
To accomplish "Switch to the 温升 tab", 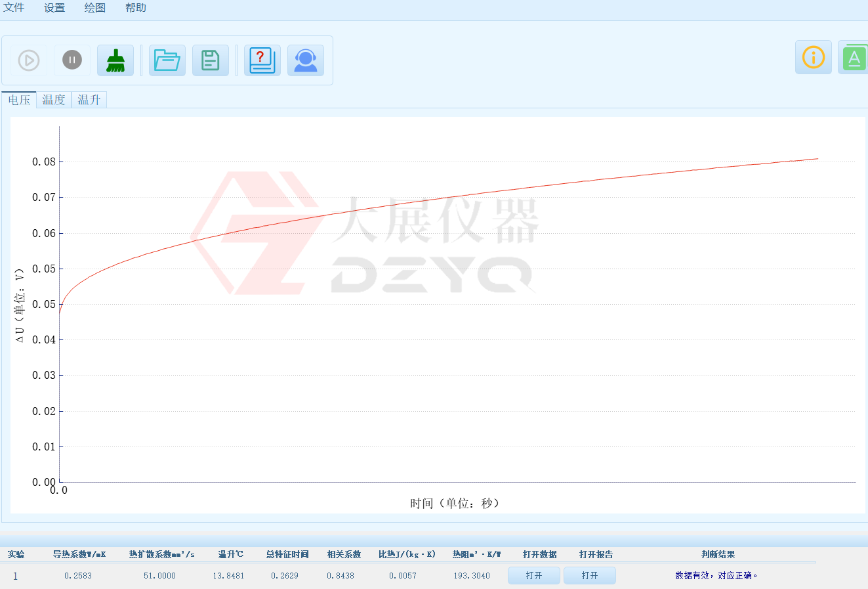I will point(89,99).
